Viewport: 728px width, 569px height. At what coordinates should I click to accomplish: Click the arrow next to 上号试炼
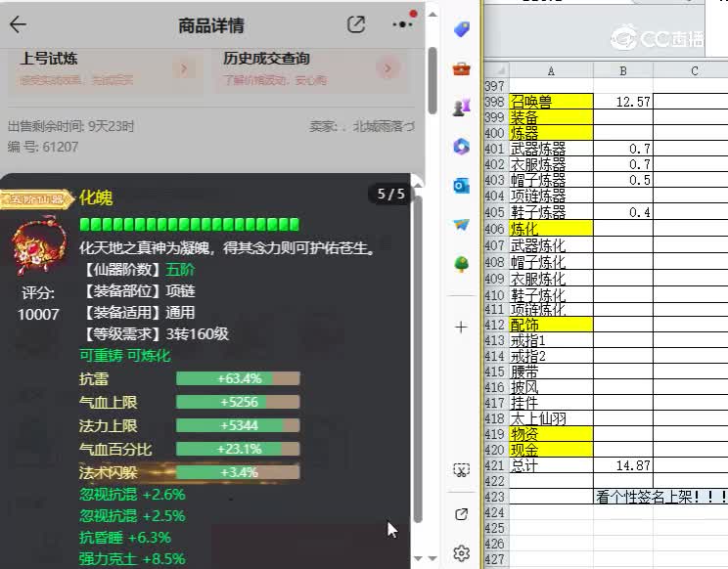point(184,69)
